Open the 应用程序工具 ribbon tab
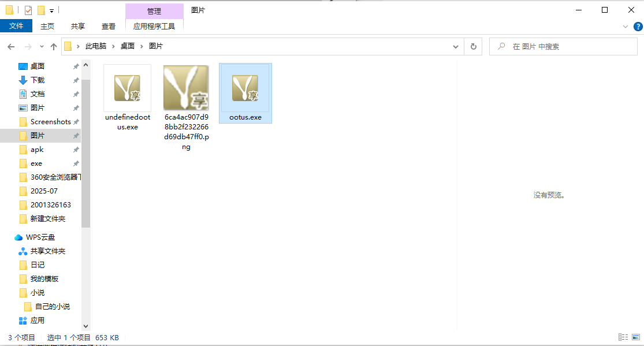The width and height of the screenshot is (644, 346). pos(154,27)
